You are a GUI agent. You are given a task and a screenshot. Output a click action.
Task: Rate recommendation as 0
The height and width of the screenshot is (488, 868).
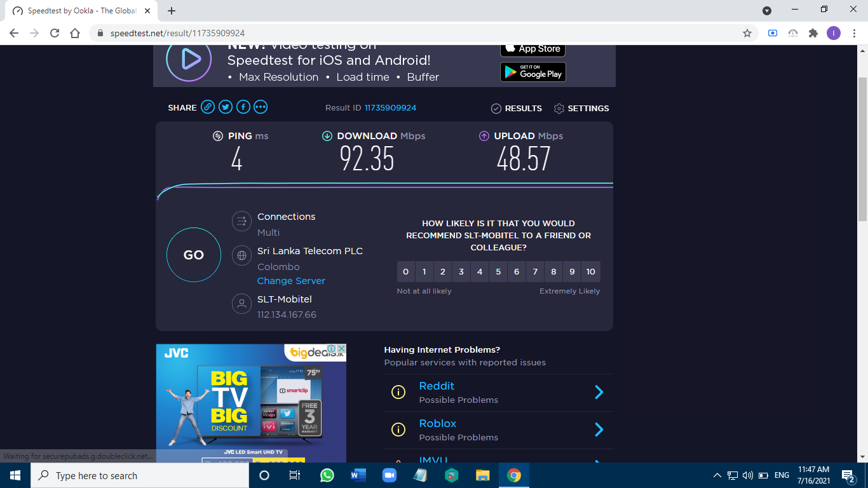(406, 272)
